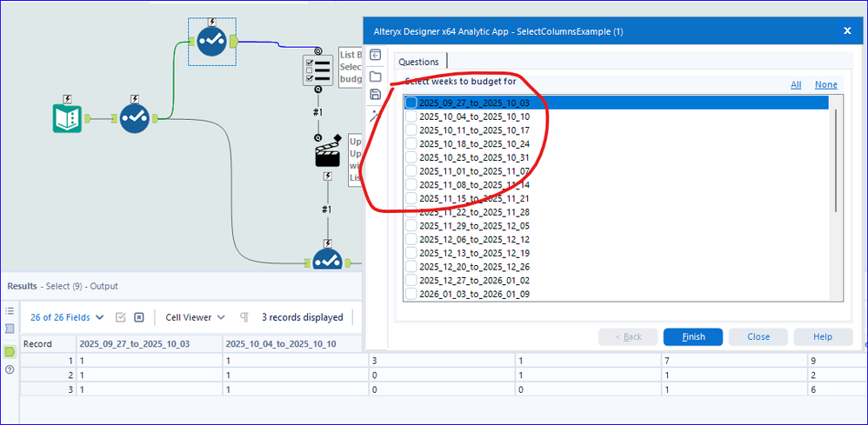Check 2025_12_06_to_2025_12_12 box
Viewport: 868px width, 425px height.
point(411,239)
